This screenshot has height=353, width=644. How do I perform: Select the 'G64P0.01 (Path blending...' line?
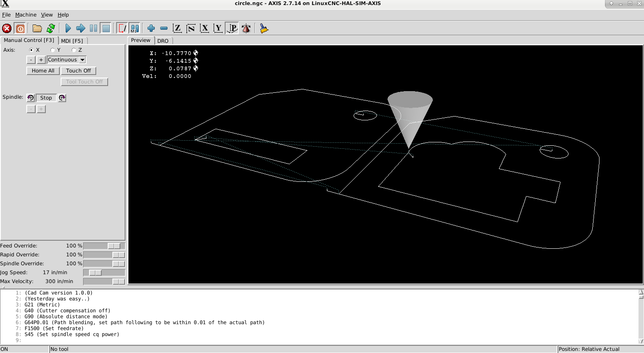tap(144, 322)
